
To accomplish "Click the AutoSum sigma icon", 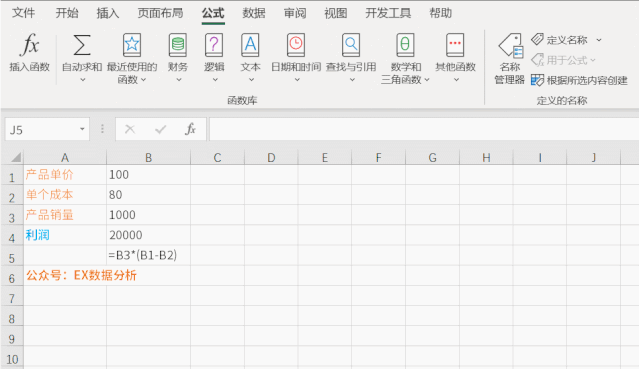I will click(82, 45).
